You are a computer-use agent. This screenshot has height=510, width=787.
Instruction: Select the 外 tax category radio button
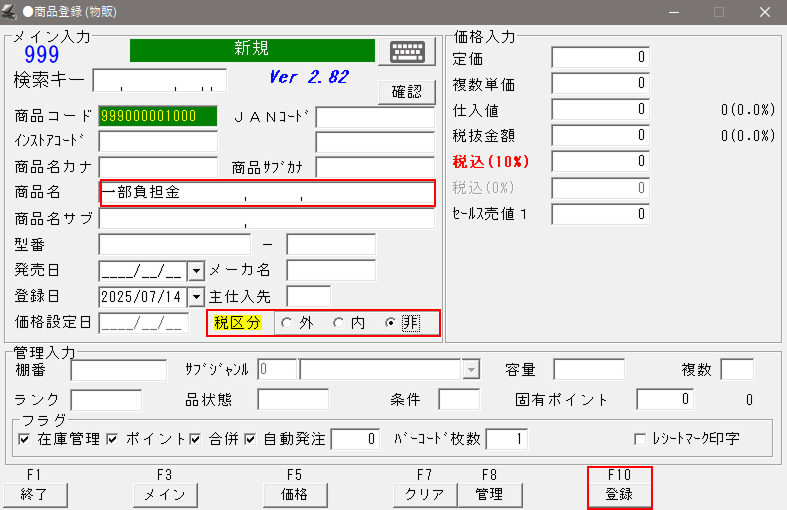[287, 323]
